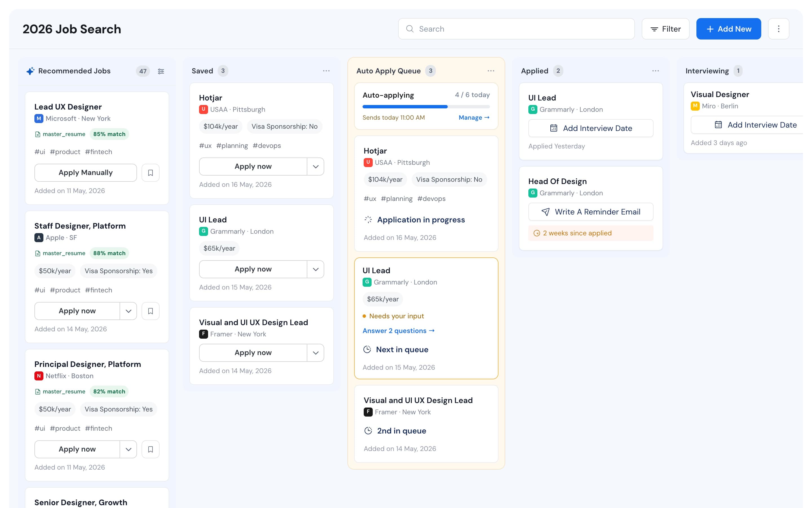Click the Next in queue clock icon
812x508 pixels.
pos(367,350)
